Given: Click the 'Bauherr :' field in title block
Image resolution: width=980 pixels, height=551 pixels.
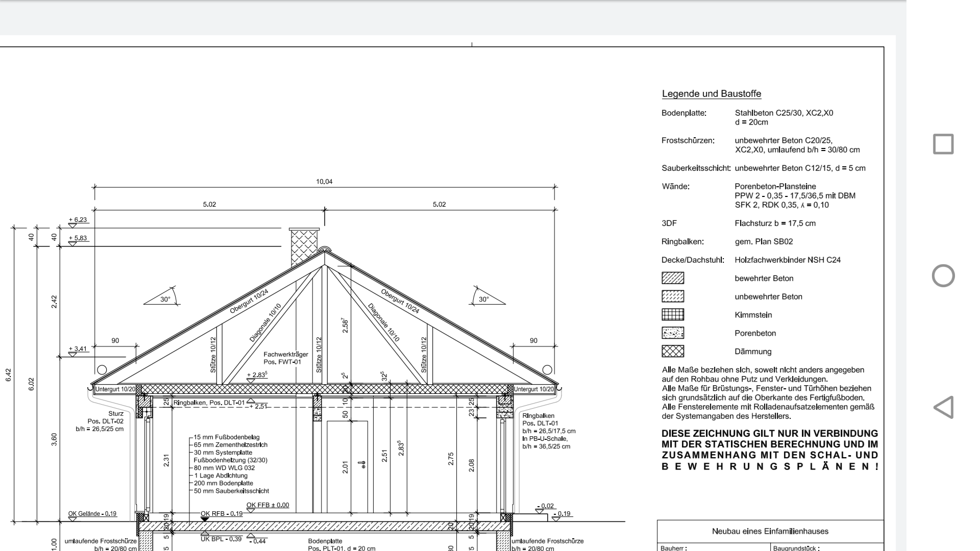Looking at the screenshot, I should pyautogui.click(x=673, y=548).
